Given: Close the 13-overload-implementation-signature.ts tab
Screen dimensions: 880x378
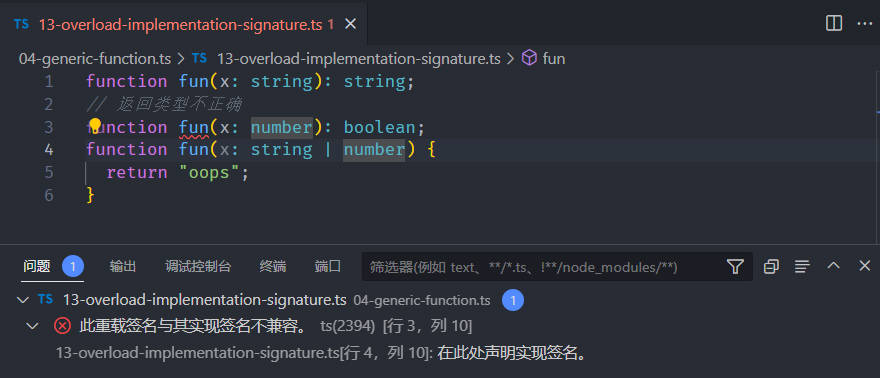Looking at the screenshot, I should tap(350, 24).
